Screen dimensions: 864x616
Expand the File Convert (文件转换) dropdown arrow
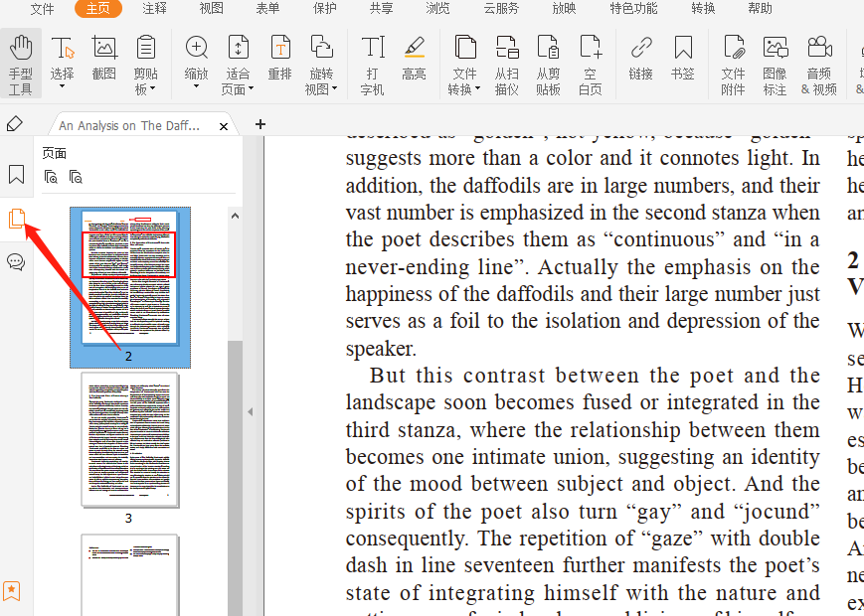click(x=477, y=88)
